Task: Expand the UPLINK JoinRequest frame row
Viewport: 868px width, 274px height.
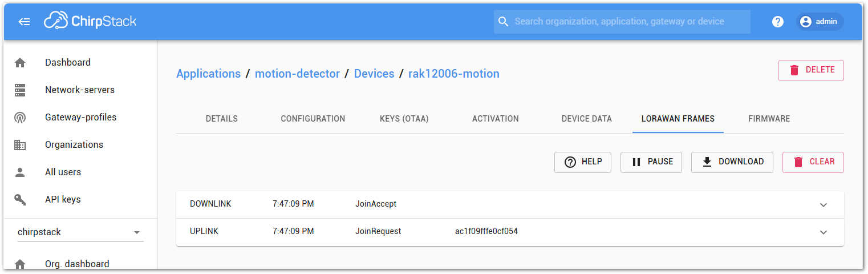Action: [x=823, y=232]
